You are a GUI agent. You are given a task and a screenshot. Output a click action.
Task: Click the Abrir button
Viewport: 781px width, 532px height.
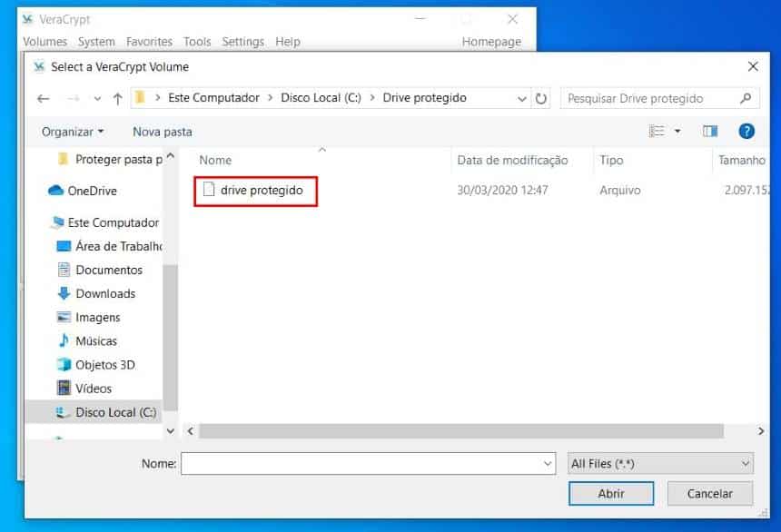611,494
